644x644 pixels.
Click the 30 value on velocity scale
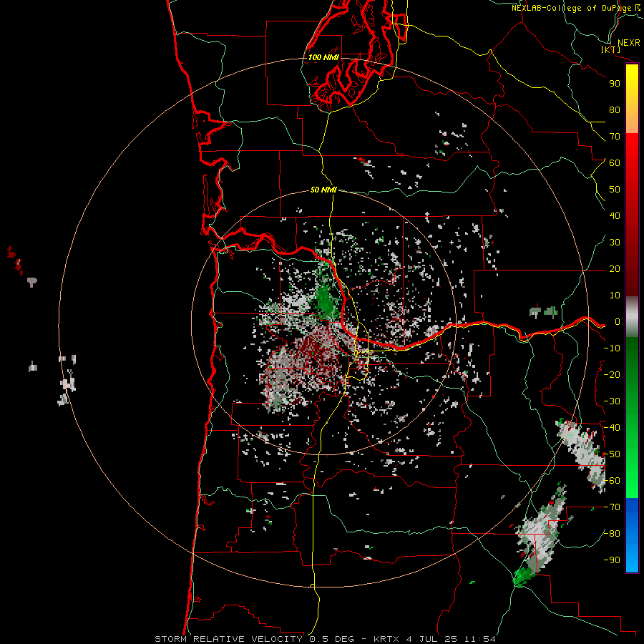coord(615,243)
